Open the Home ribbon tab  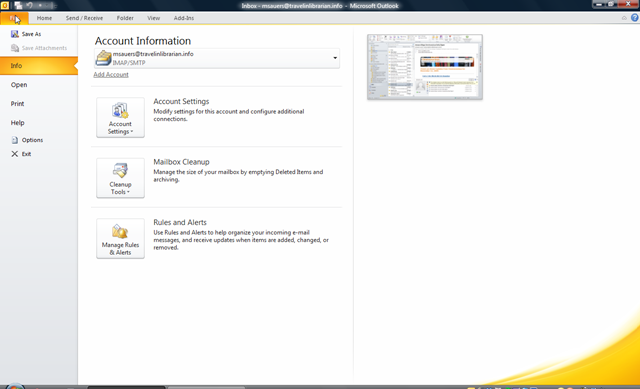pyautogui.click(x=44, y=18)
